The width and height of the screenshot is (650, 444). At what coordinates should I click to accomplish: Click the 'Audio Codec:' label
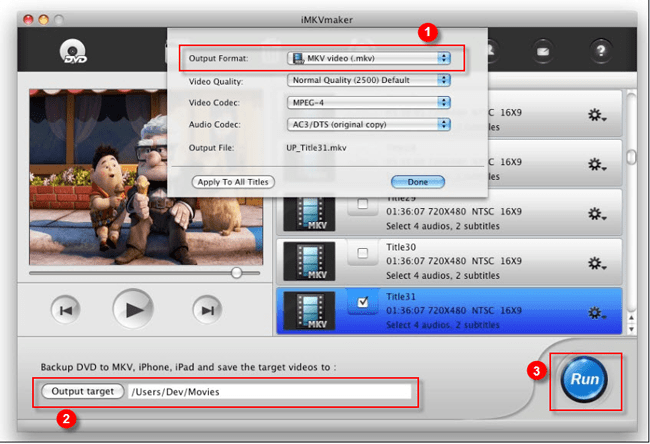(215, 124)
